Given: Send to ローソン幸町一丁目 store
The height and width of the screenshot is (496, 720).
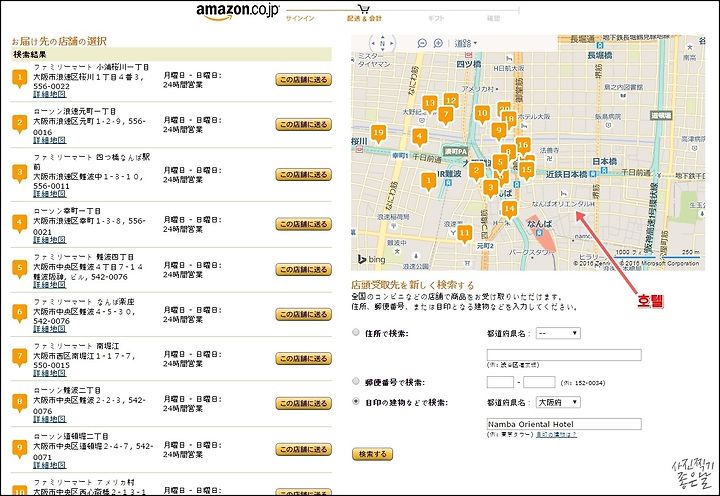Looking at the screenshot, I should (304, 224).
